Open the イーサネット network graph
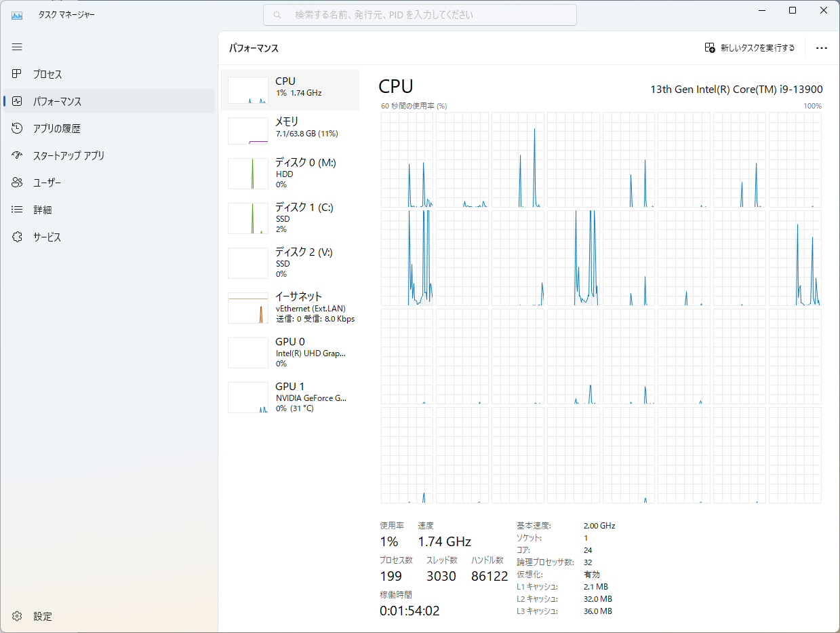 [x=290, y=308]
